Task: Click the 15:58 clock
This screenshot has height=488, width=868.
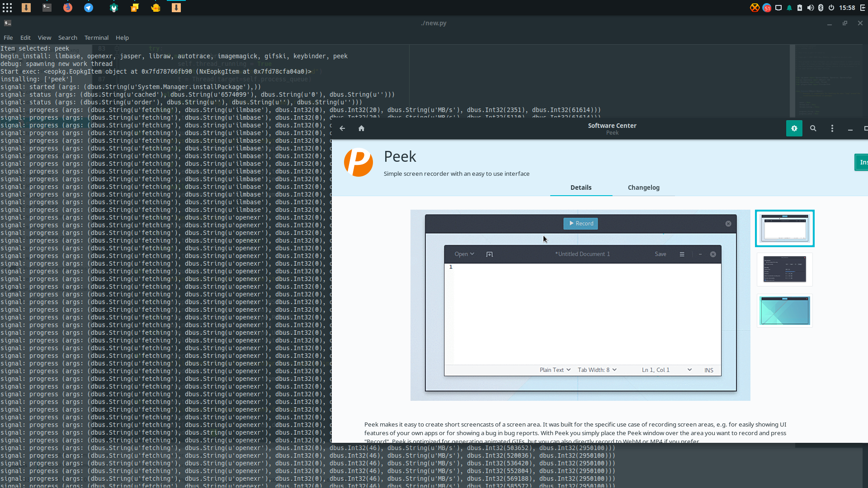Action: pos(847,8)
